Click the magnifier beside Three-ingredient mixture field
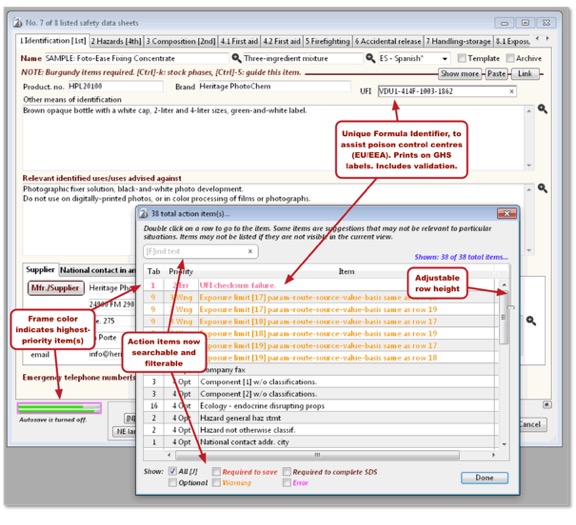The image size is (576, 525). pyautogui.click(x=370, y=58)
